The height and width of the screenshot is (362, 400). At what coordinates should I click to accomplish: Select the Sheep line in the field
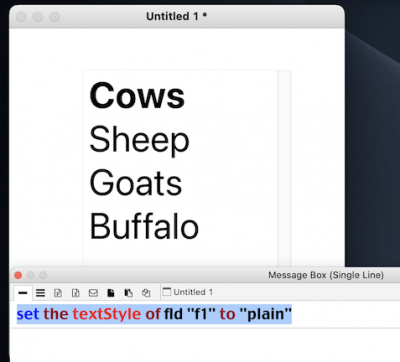click(139, 140)
